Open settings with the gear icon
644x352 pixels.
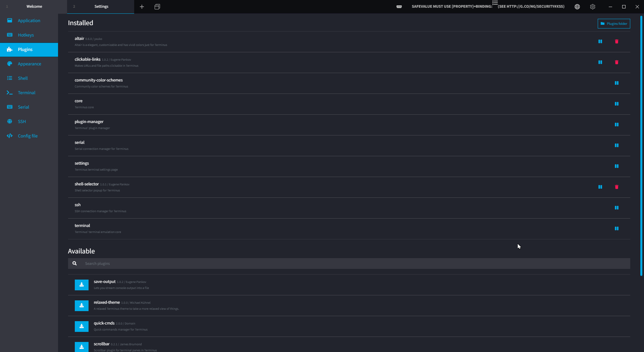coord(592,6)
